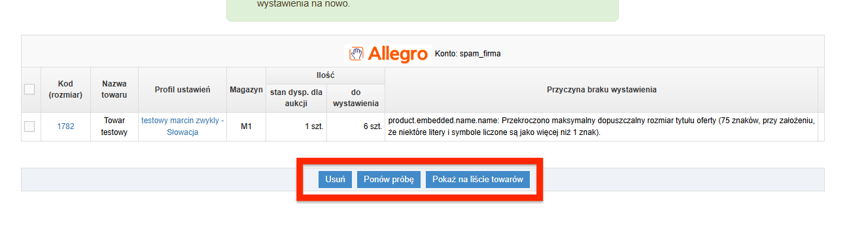This screenshot has height=249, width=868.
Task: Click the stan dysp. dla aukcji header
Action: coord(296,97)
